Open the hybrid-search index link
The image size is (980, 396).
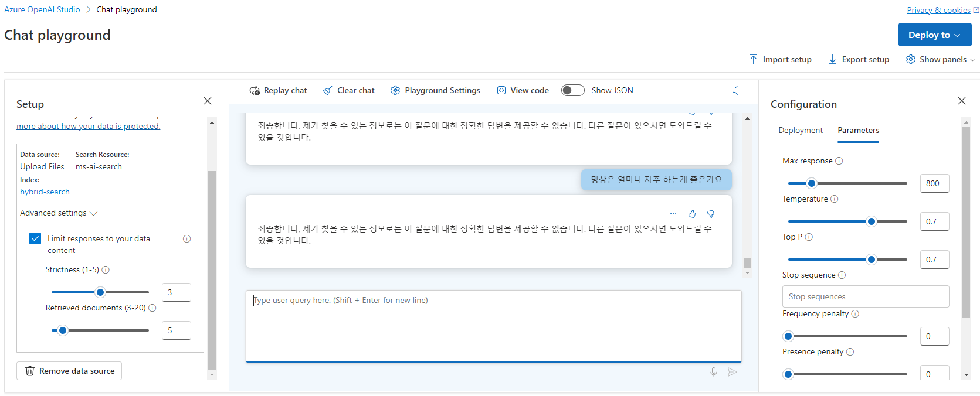tap(45, 192)
